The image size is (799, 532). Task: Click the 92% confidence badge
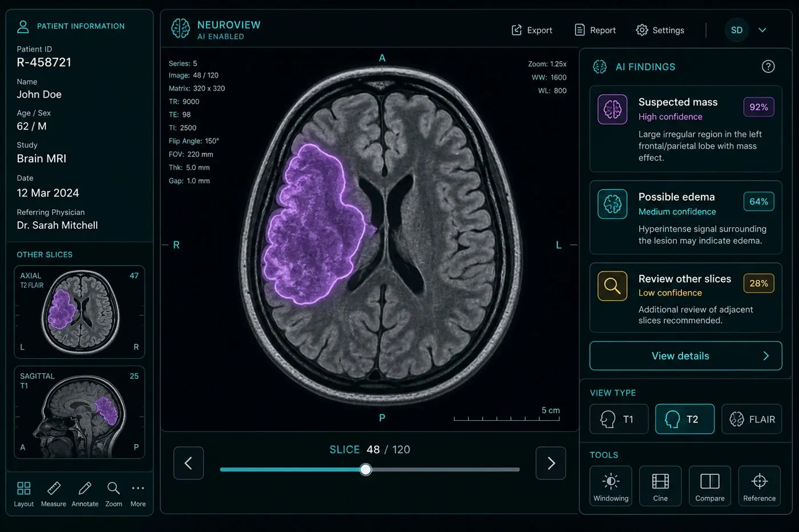758,107
